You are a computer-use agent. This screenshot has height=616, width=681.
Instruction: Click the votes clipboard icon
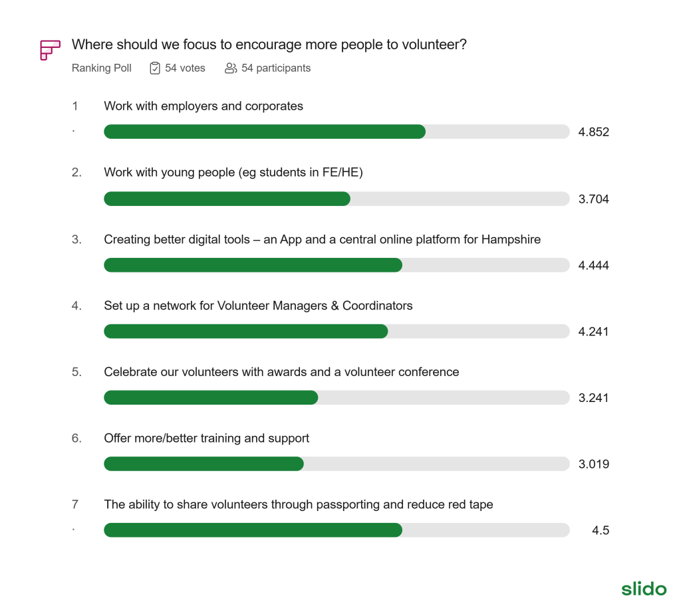click(155, 68)
